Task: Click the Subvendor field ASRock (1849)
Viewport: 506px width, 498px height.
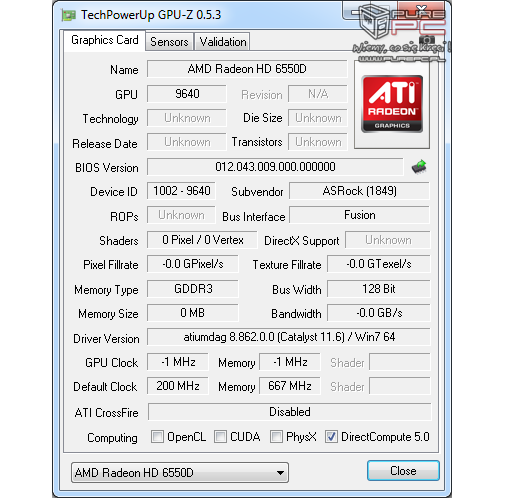Action: [x=359, y=191]
